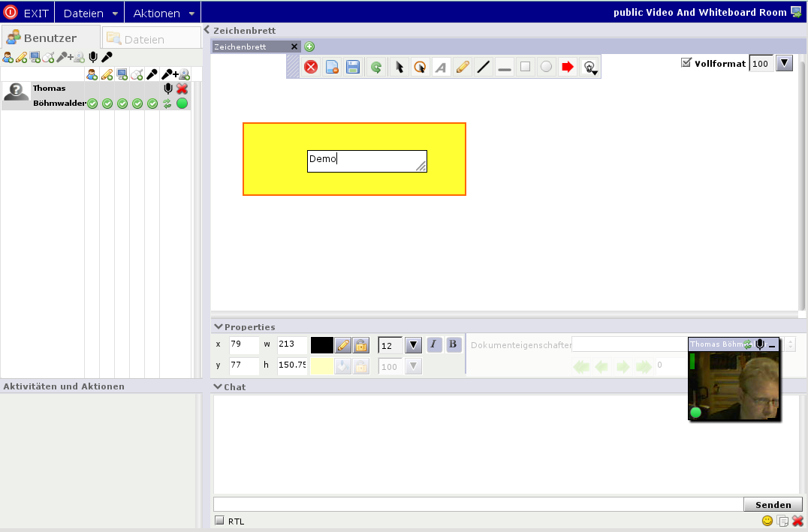Open the Aktionen menu
The image size is (808, 532).
coord(164,14)
